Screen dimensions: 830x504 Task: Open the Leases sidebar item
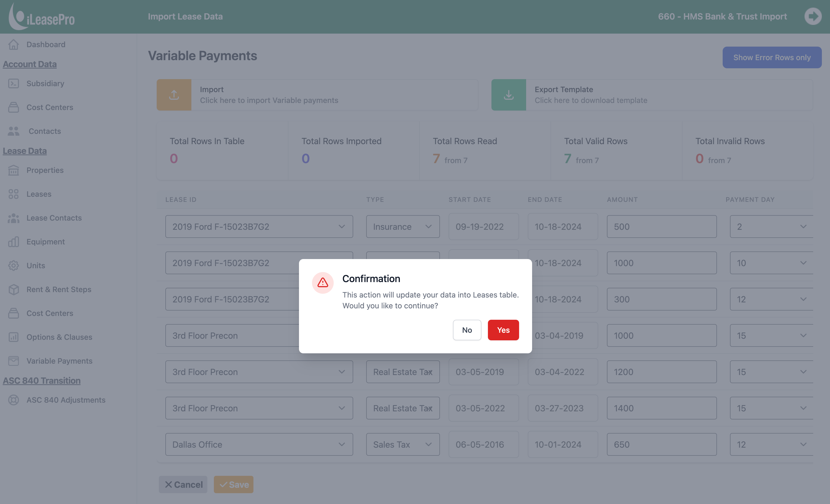coord(39,194)
